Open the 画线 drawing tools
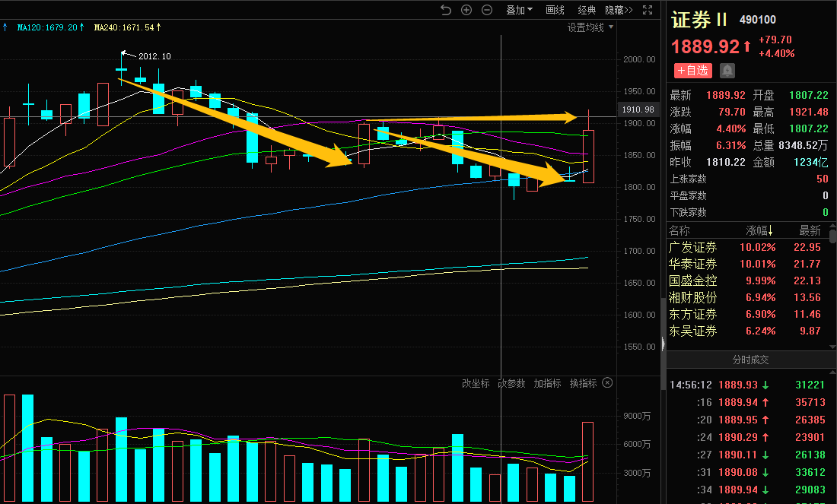Viewport: 837px width, 504px height. pyautogui.click(x=555, y=10)
